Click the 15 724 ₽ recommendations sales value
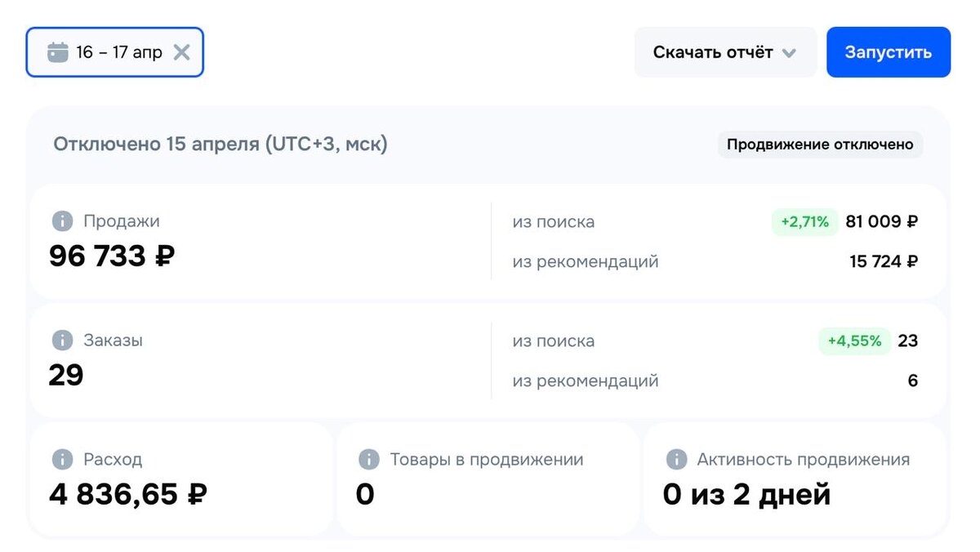The image size is (980, 552). [x=884, y=261]
